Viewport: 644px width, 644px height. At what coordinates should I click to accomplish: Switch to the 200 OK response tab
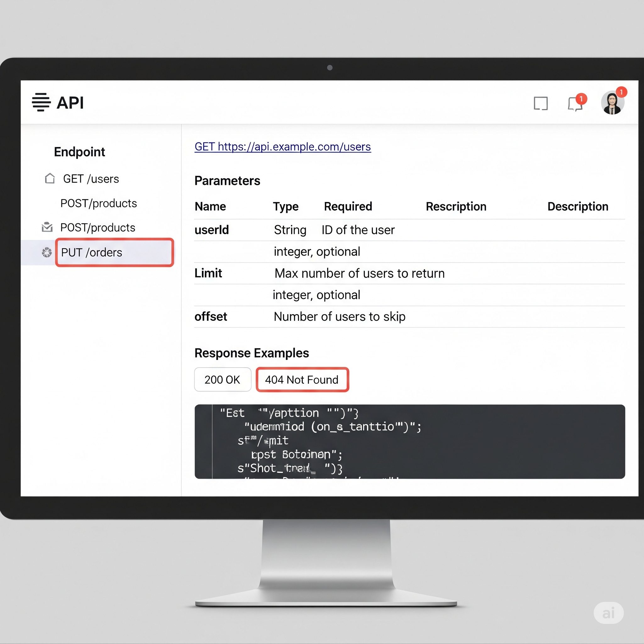pyautogui.click(x=222, y=380)
